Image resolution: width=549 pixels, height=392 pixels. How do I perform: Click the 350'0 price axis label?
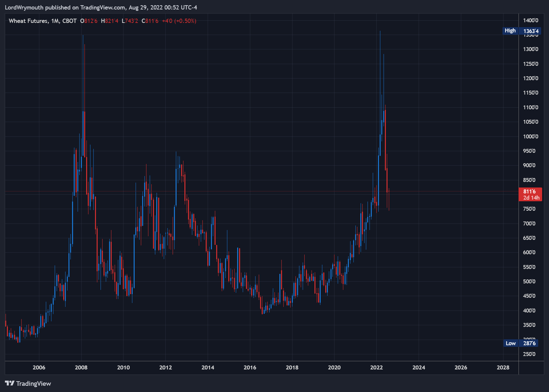click(529, 325)
